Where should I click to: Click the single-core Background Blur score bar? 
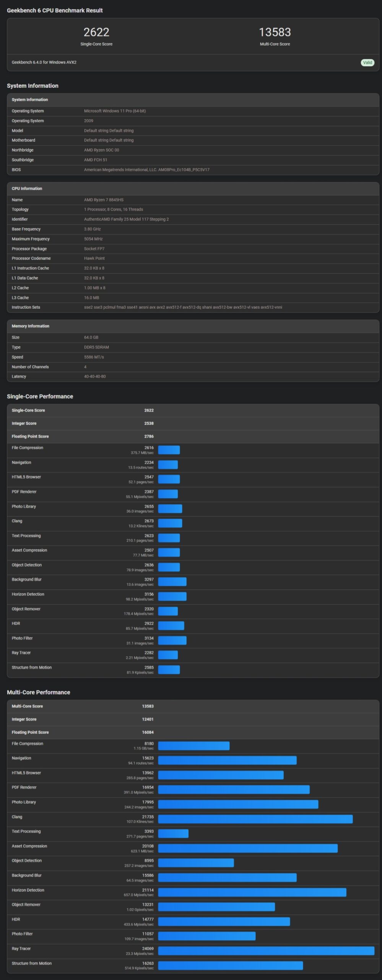172,582
